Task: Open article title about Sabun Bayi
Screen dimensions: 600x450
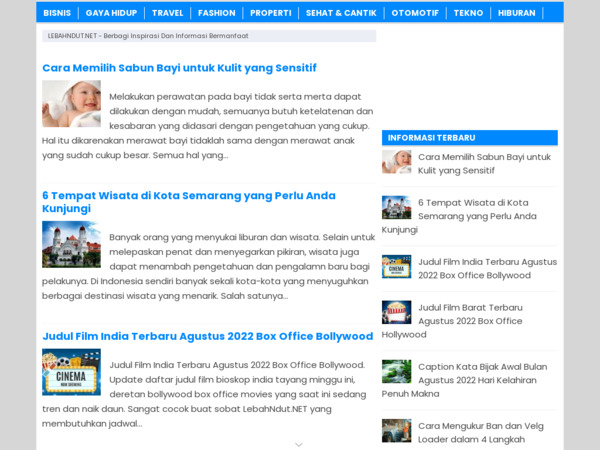Action: [179, 68]
